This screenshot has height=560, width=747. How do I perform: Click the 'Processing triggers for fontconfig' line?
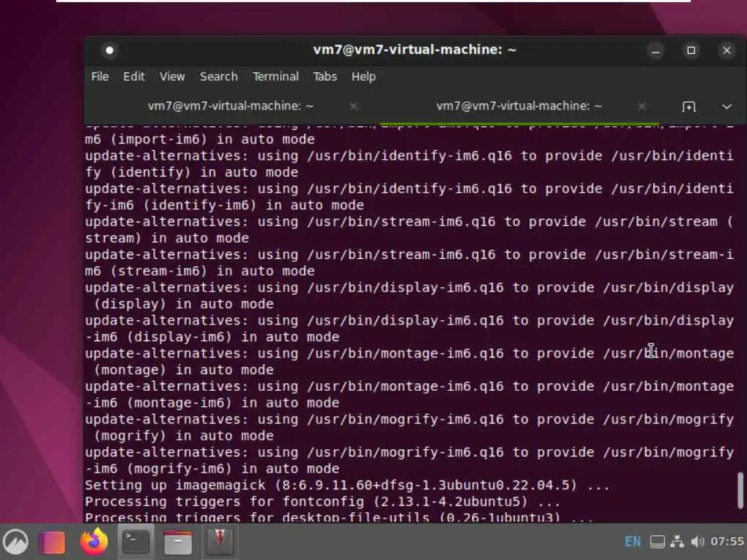click(x=322, y=502)
